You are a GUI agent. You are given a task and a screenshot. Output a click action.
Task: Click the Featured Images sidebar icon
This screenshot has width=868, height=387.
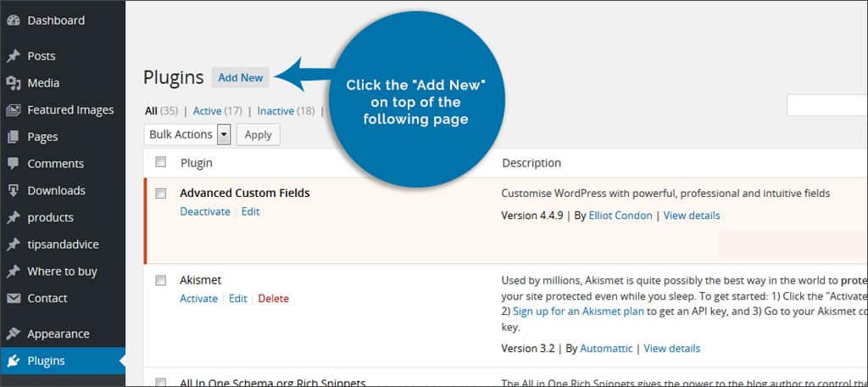[14, 109]
